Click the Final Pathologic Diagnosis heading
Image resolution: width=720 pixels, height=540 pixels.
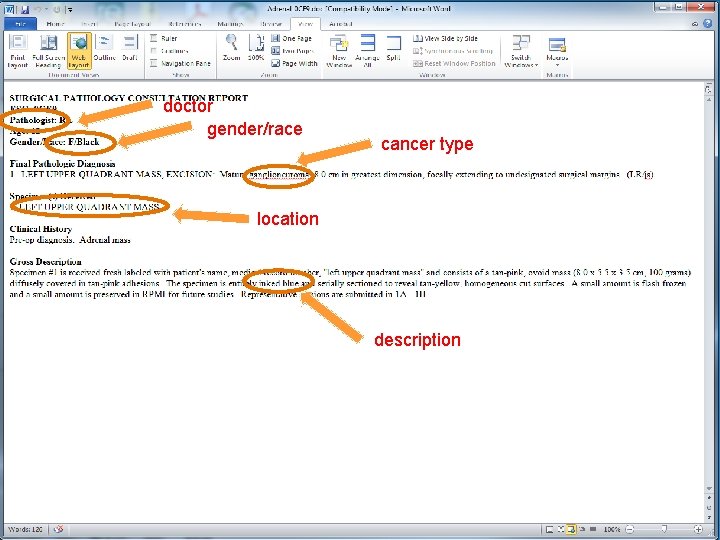pyautogui.click(x=62, y=163)
